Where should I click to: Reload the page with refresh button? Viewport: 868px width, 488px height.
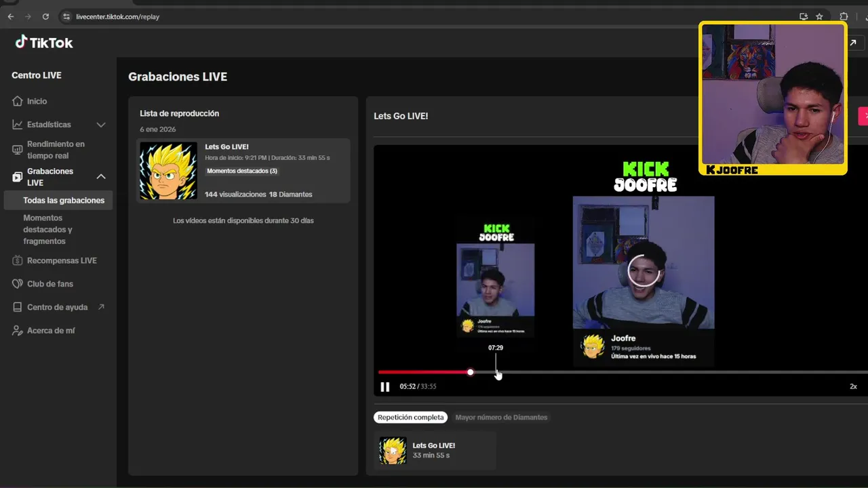[x=45, y=16]
